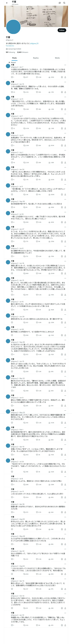
Task: Click the Translate bio link
Action: (10, 46)
